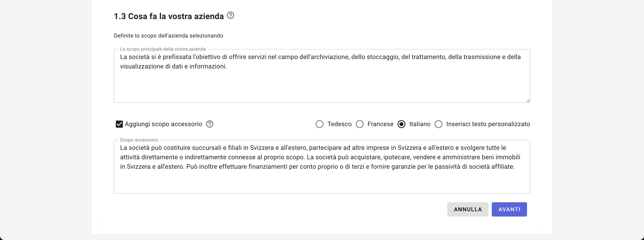Uncheck the Aggiungi scopo accessorio checkbox
This screenshot has height=240, width=644.
[119, 124]
